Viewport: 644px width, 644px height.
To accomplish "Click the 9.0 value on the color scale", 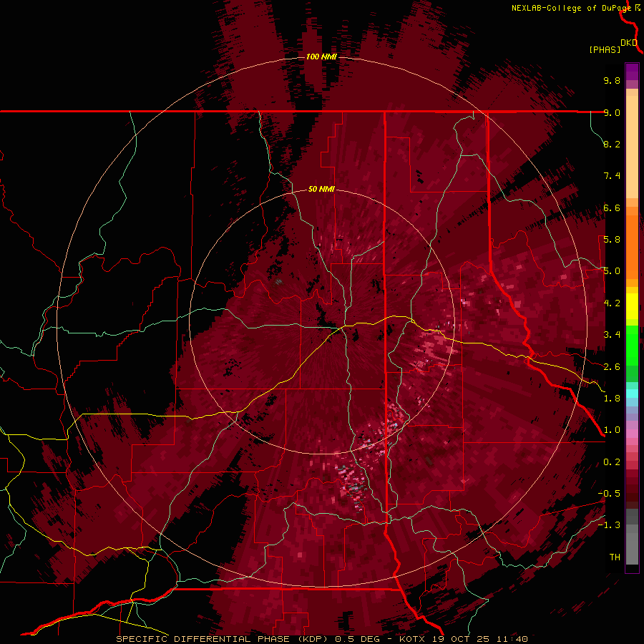I will click(x=612, y=112).
